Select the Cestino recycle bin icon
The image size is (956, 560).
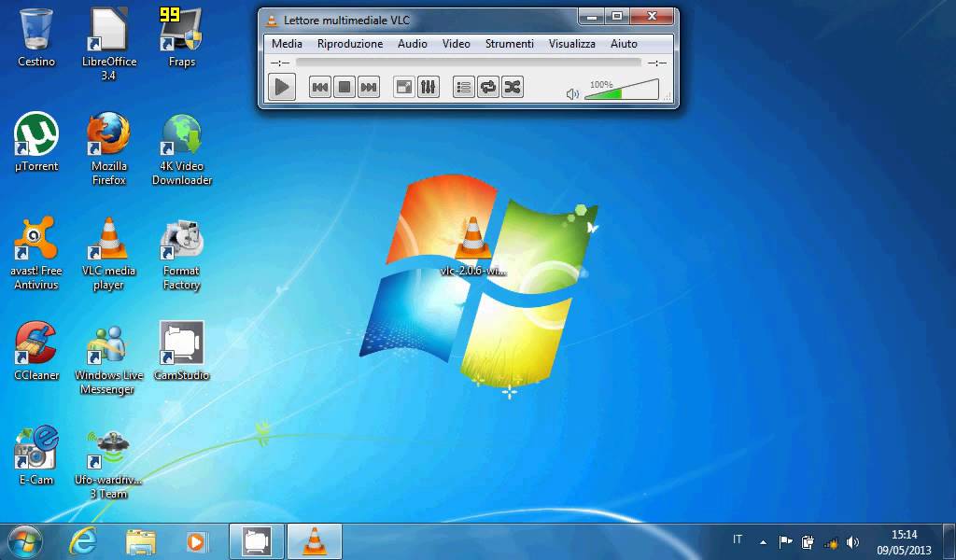(x=36, y=37)
